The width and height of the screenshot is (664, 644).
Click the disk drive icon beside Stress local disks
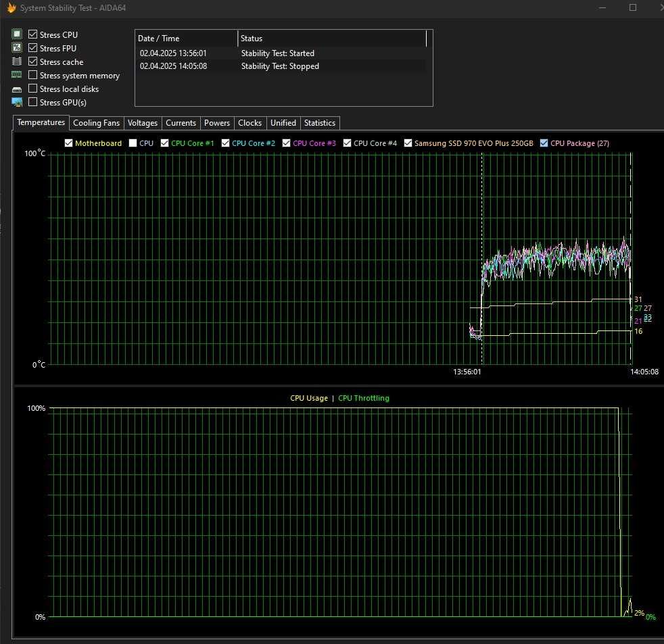16,89
